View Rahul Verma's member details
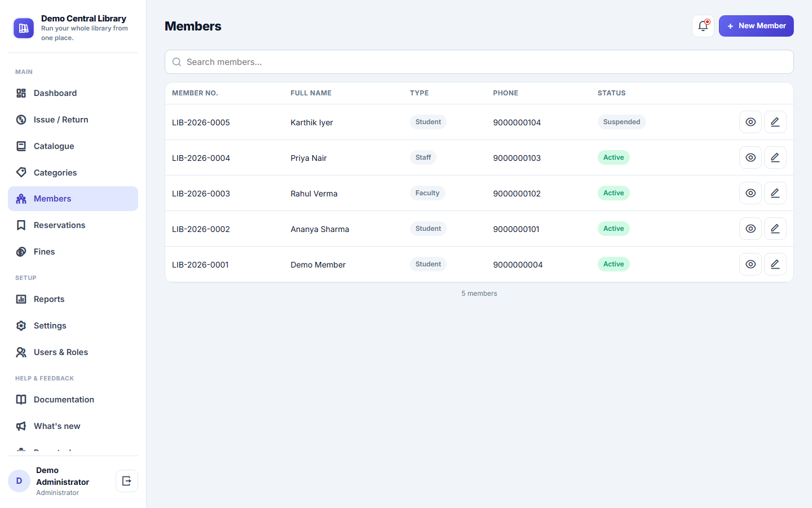Screen dimensions: 812x508 pyautogui.click(x=751, y=193)
